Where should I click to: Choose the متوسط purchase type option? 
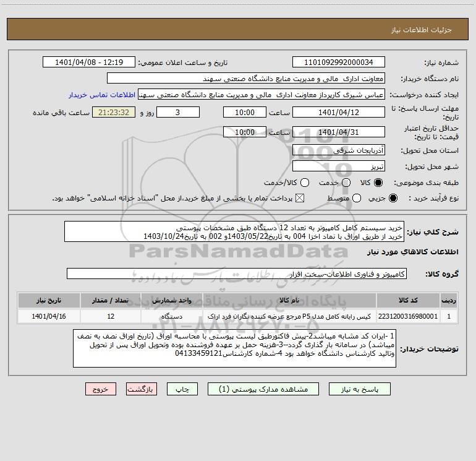357,199
